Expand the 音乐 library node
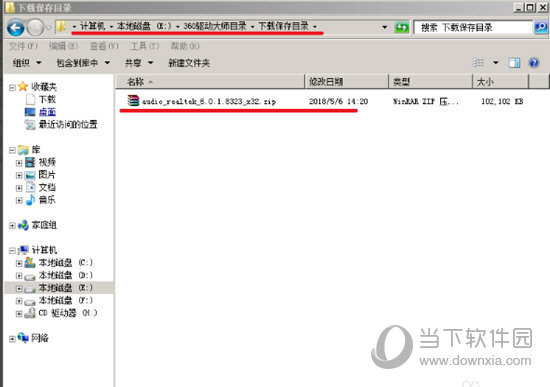 (x=19, y=201)
